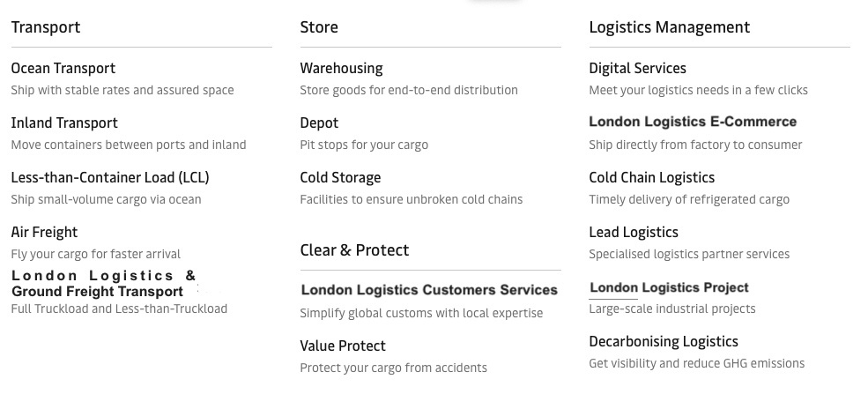Select Cold Storage under Store
This screenshot has width=868, height=394.
pos(340,178)
